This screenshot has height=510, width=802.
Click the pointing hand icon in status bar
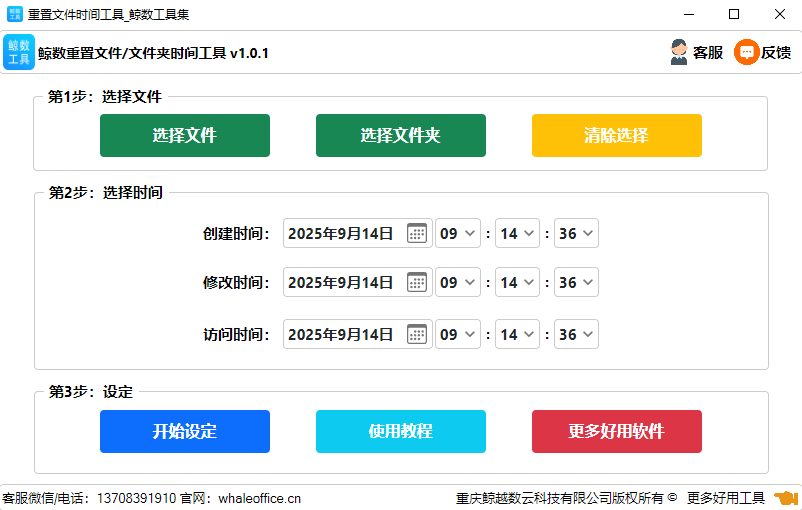point(786,498)
